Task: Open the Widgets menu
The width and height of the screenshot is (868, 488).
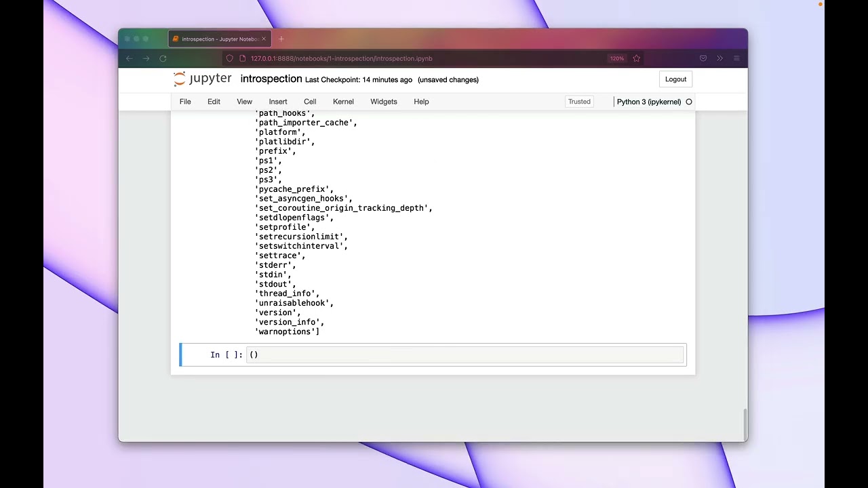Action: (384, 102)
